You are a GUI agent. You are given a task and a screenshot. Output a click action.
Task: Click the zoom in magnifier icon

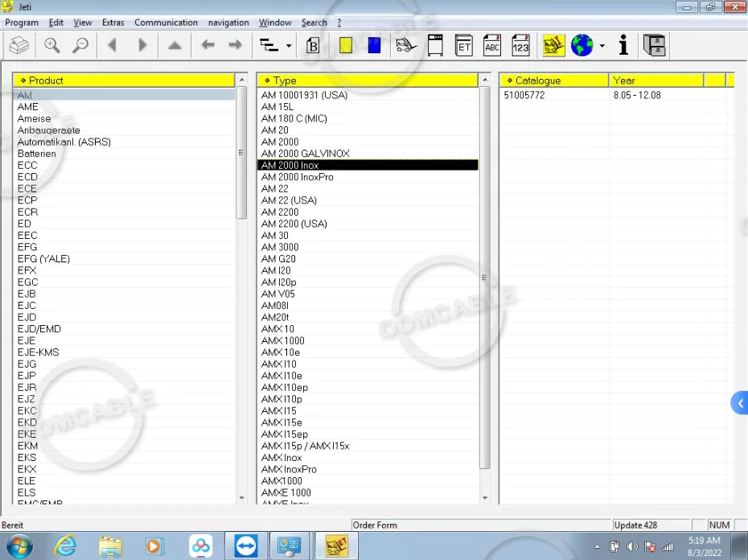[x=52, y=46]
